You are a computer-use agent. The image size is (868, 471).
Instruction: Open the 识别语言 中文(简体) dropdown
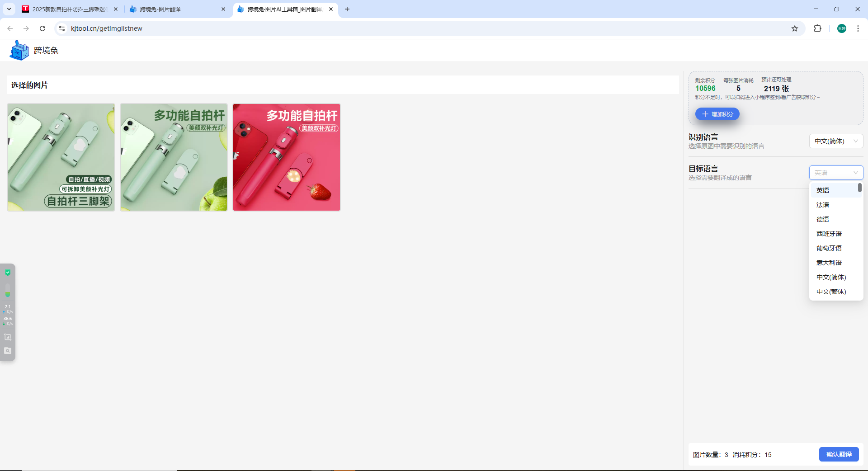[836, 141]
